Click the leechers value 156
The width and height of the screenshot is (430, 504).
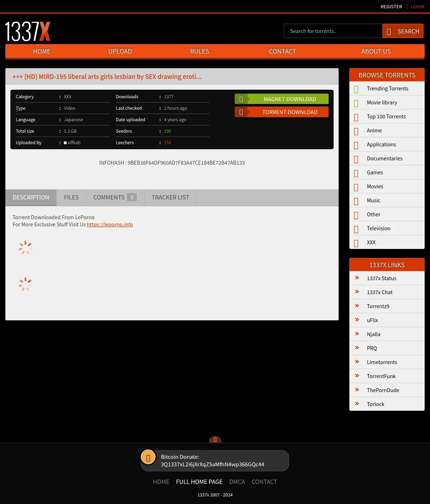tap(168, 143)
